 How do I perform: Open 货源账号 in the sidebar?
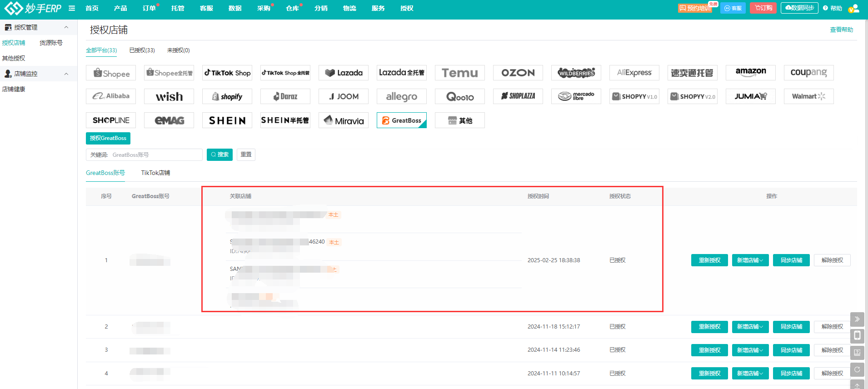(x=51, y=43)
